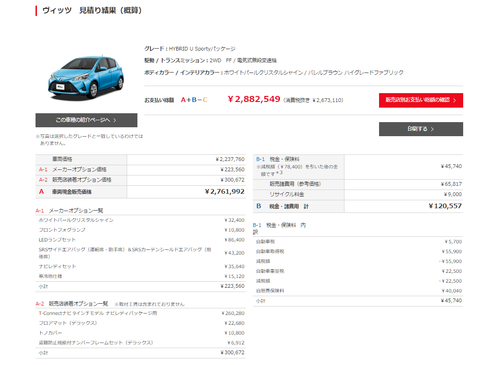The width and height of the screenshot is (480, 365).
Task: Select the フロアマット(デラックス) row
Action: (x=141, y=323)
